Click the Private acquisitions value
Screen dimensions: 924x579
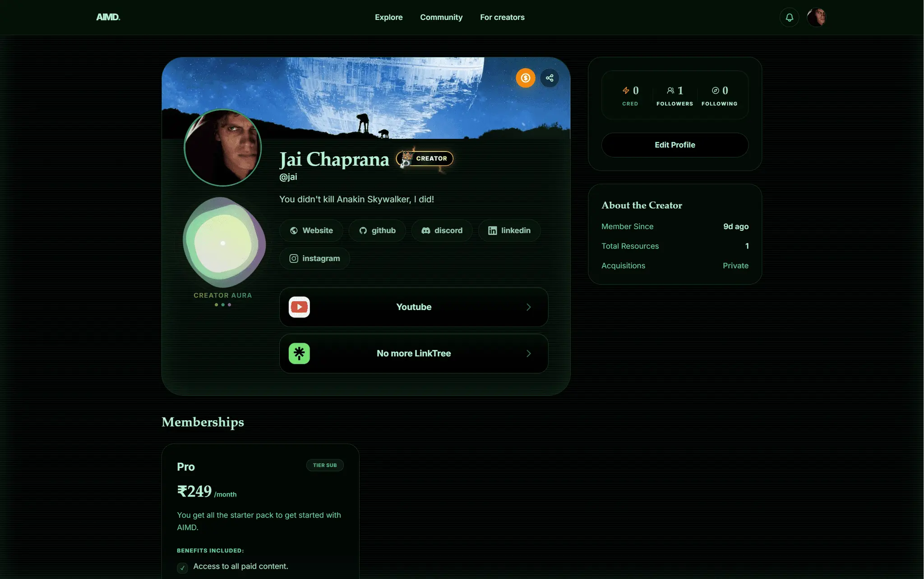coord(735,266)
